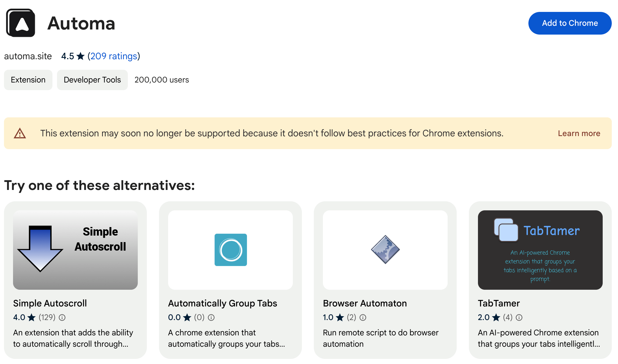Click the Browser Automaton title
Screen dimensions: 618x364
365,303
